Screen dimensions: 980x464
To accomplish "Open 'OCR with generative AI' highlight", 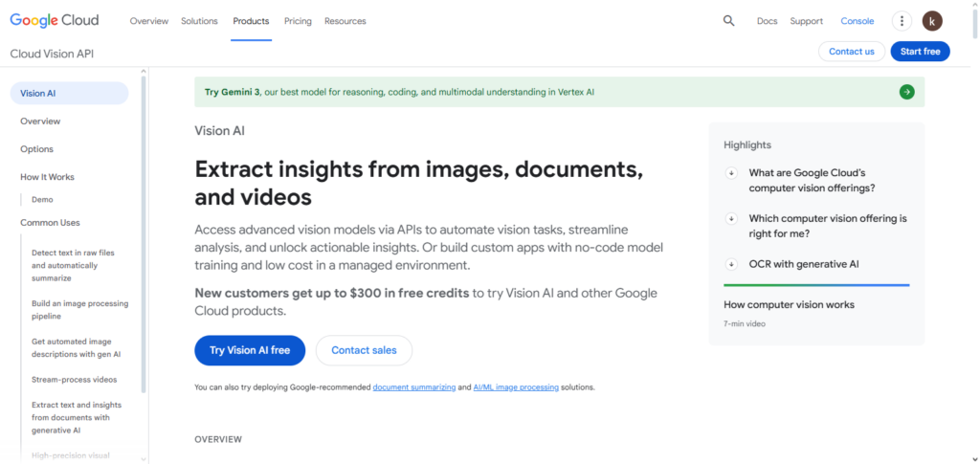I will (x=804, y=264).
